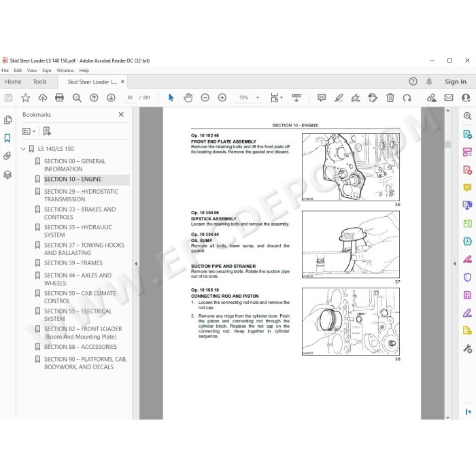The image size is (476, 476).
Task: Open SECTION 29 – HYDROSTATIC TRANSMISSION bookmark
Action: point(81,195)
